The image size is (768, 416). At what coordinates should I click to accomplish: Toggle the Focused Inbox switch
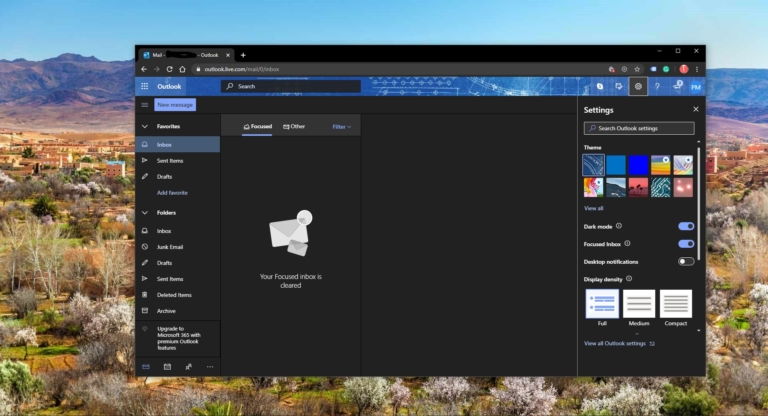(686, 244)
